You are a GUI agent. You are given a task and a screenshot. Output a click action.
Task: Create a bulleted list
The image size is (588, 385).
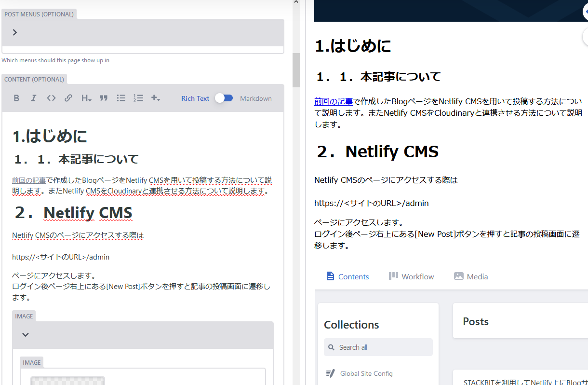(x=121, y=98)
